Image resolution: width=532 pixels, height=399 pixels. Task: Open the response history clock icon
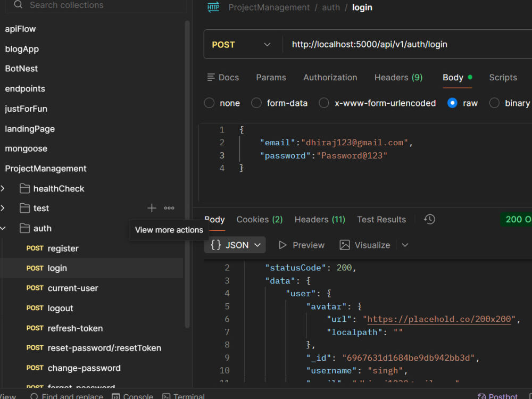click(429, 219)
